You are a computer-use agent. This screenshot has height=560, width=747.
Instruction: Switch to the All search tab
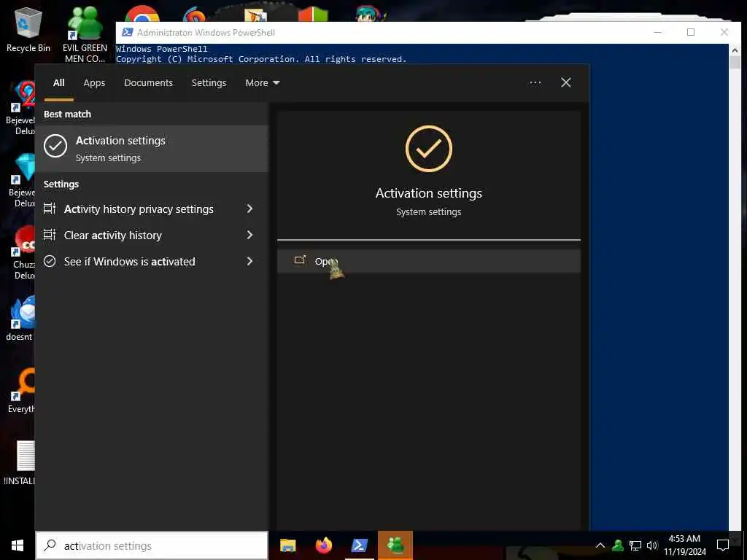[58, 83]
